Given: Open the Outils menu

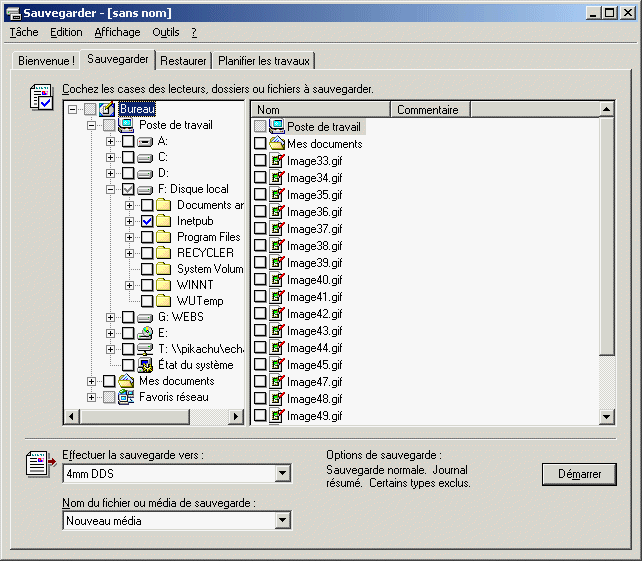Looking at the screenshot, I should click(x=166, y=32).
